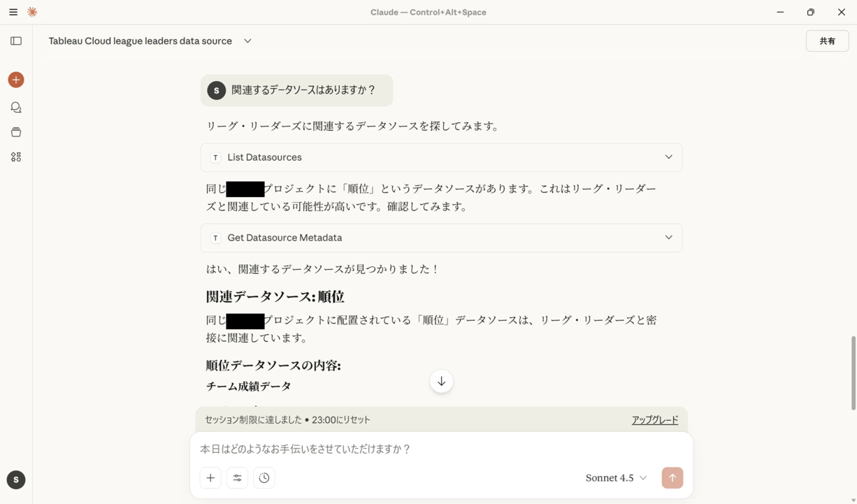Open the attachment plus in the message box
Image resolution: width=857 pixels, height=504 pixels.
pyautogui.click(x=210, y=477)
